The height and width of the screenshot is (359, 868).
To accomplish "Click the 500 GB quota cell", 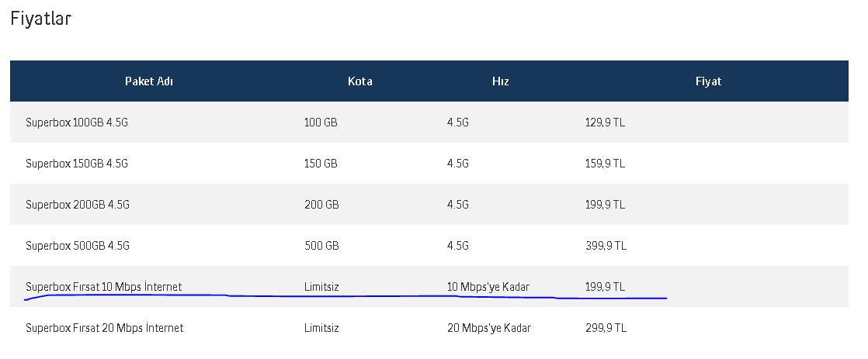I will pos(321,246).
